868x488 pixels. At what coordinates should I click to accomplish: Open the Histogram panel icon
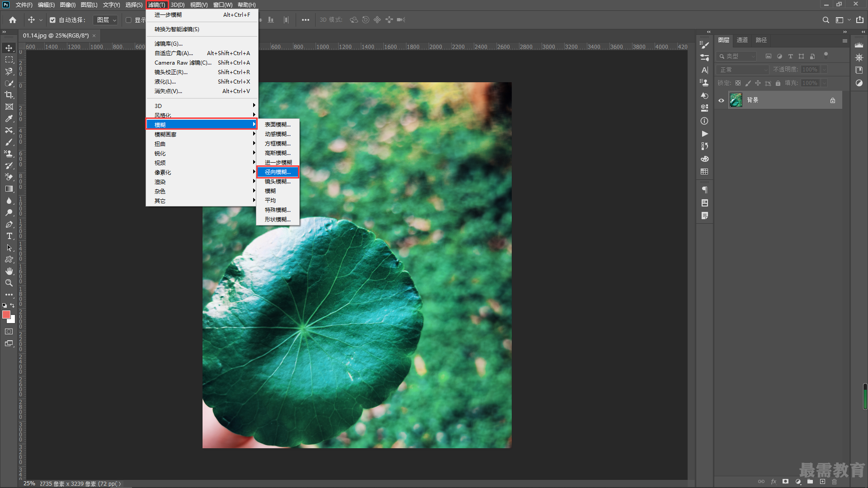(859, 45)
